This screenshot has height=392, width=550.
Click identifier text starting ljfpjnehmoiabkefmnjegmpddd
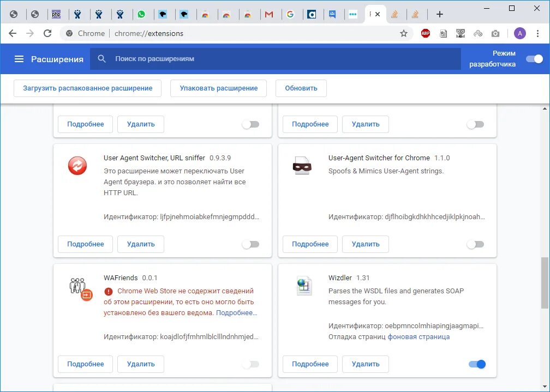[210, 217]
